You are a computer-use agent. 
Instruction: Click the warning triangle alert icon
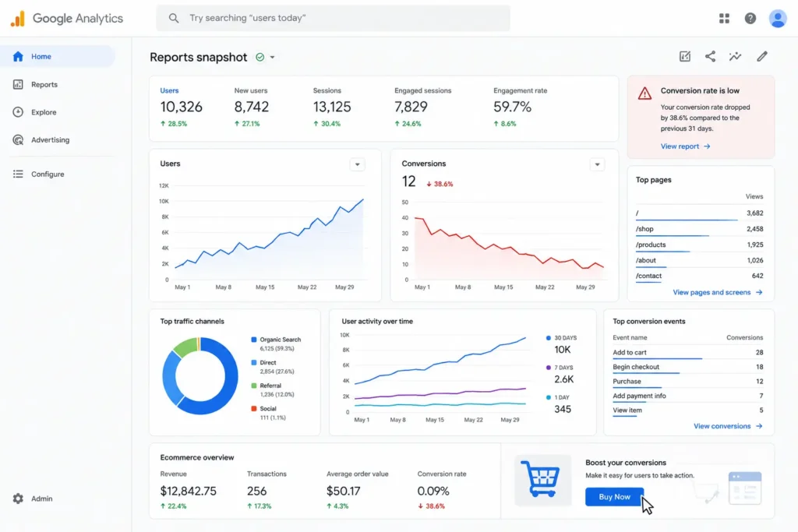644,93
